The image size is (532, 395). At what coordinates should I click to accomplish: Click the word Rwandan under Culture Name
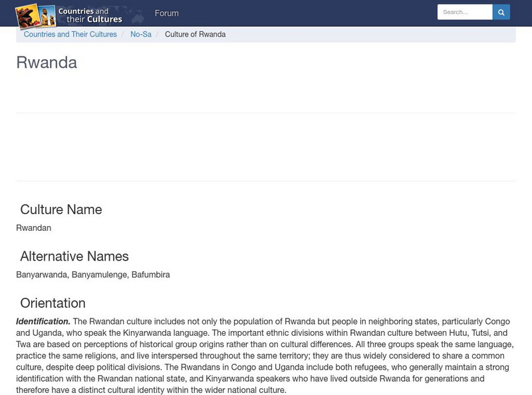click(x=34, y=227)
